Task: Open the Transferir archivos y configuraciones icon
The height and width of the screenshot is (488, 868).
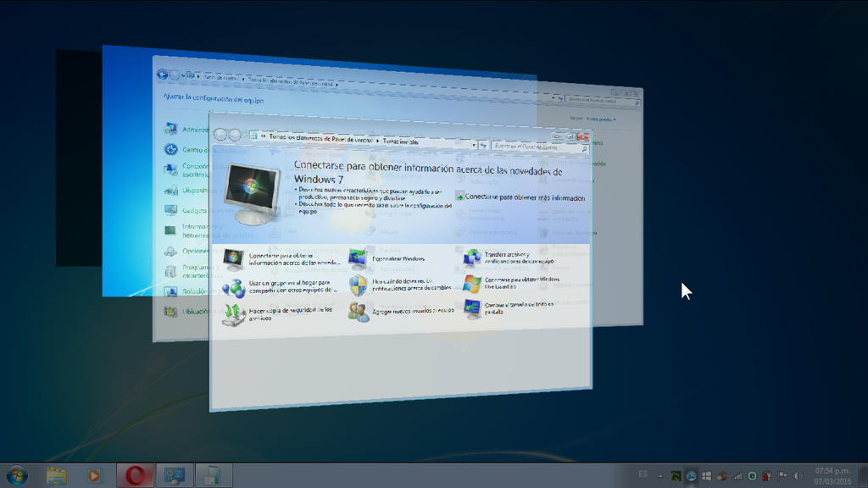Action: (472, 258)
